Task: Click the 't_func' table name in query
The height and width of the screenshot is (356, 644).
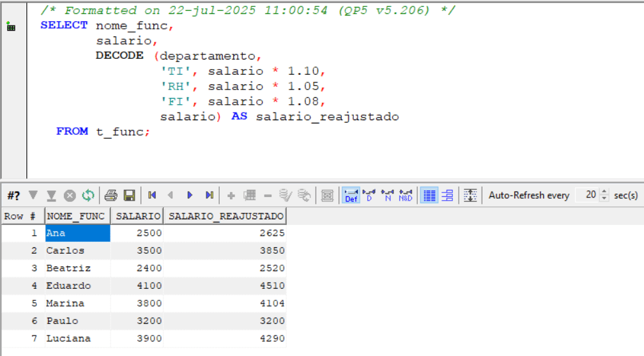Action: tap(120, 132)
